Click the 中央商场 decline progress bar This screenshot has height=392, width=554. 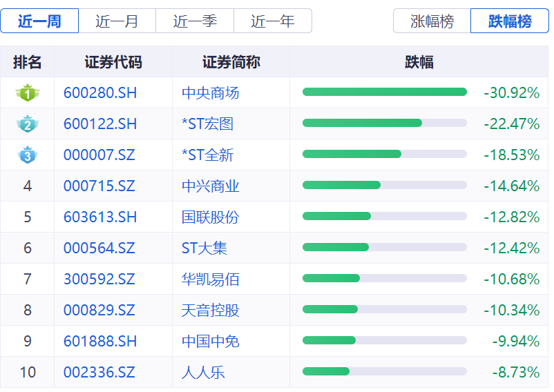point(385,92)
